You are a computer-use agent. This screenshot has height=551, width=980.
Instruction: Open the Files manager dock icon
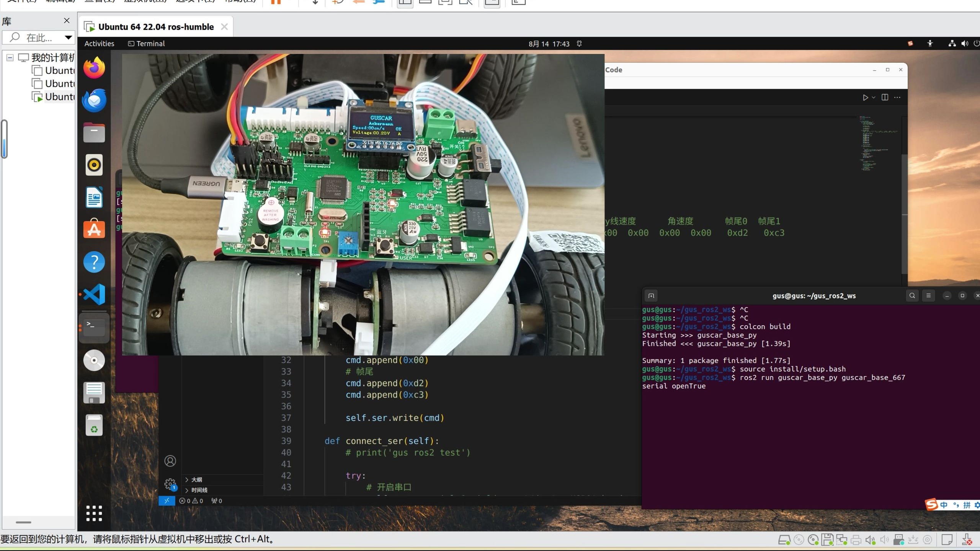tap(94, 133)
